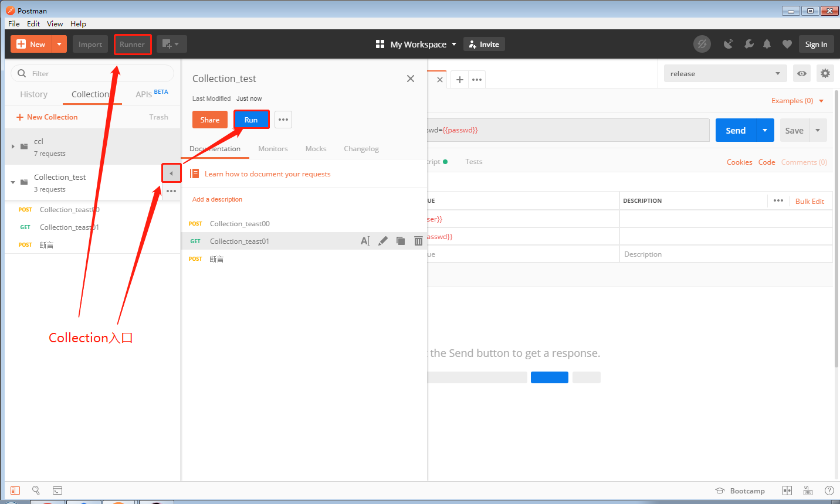Collapse the Collection_test folder
This screenshot has width=840, height=504.
tap(13, 182)
